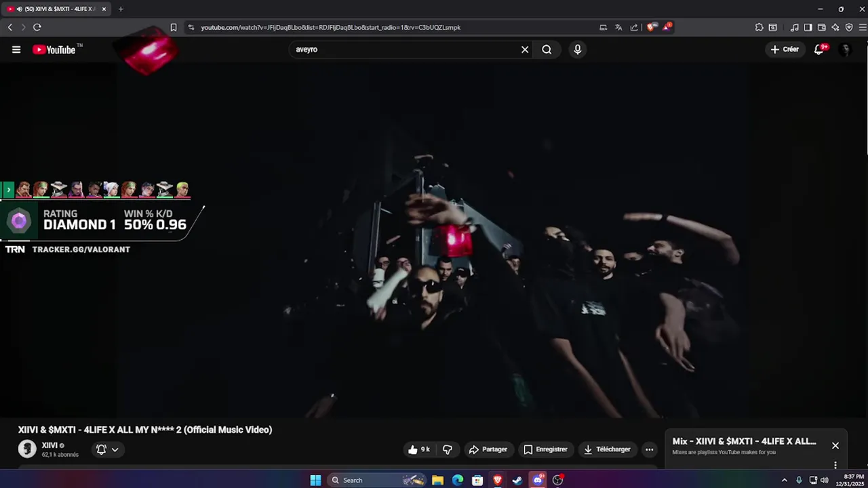Toggle the browser sidebar panel

click(x=808, y=27)
